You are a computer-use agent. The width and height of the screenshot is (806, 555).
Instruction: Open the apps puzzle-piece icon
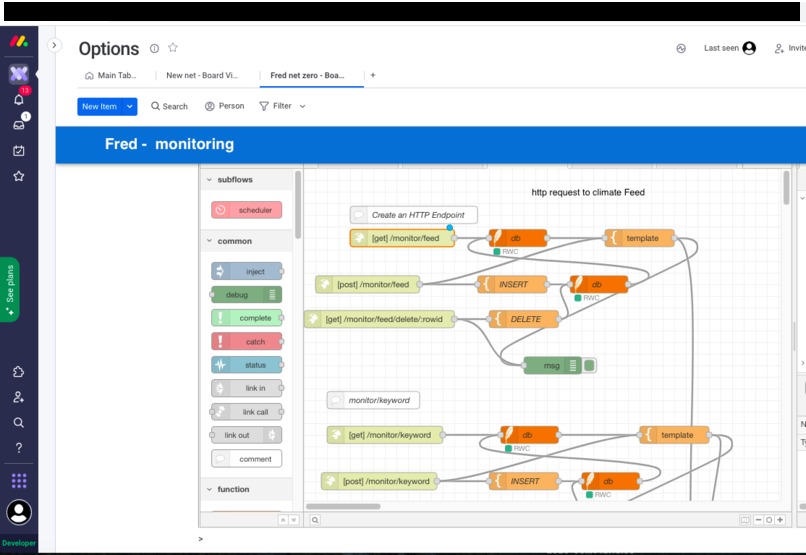[19, 372]
